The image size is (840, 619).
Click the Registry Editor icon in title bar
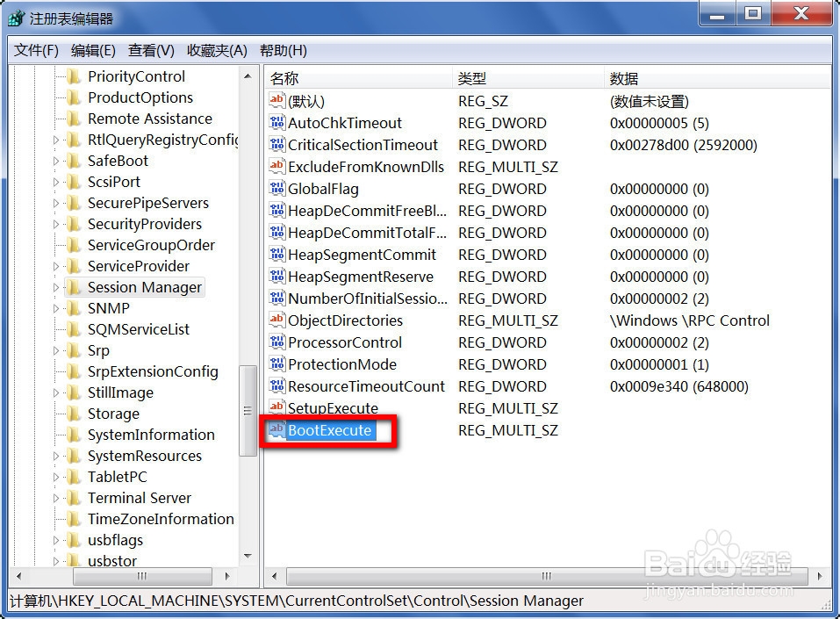click(x=16, y=15)
